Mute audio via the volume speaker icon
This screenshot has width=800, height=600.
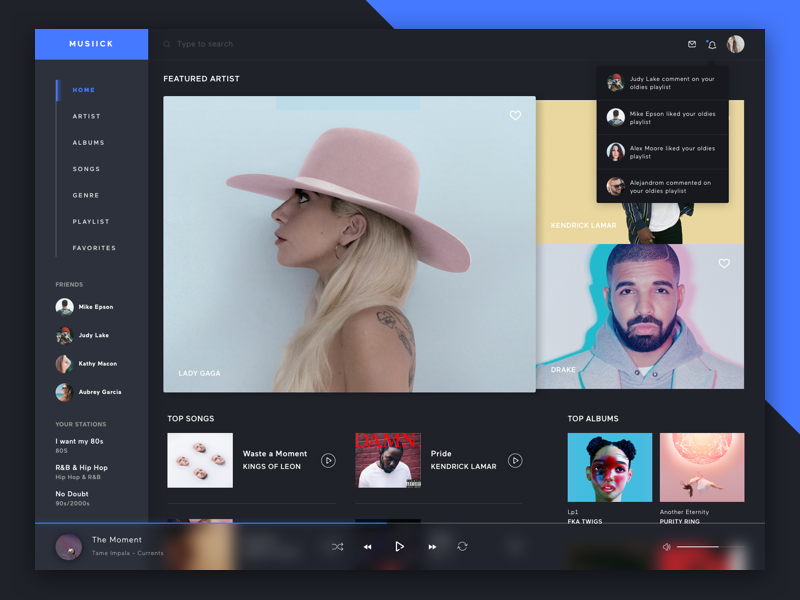point(666,547)
